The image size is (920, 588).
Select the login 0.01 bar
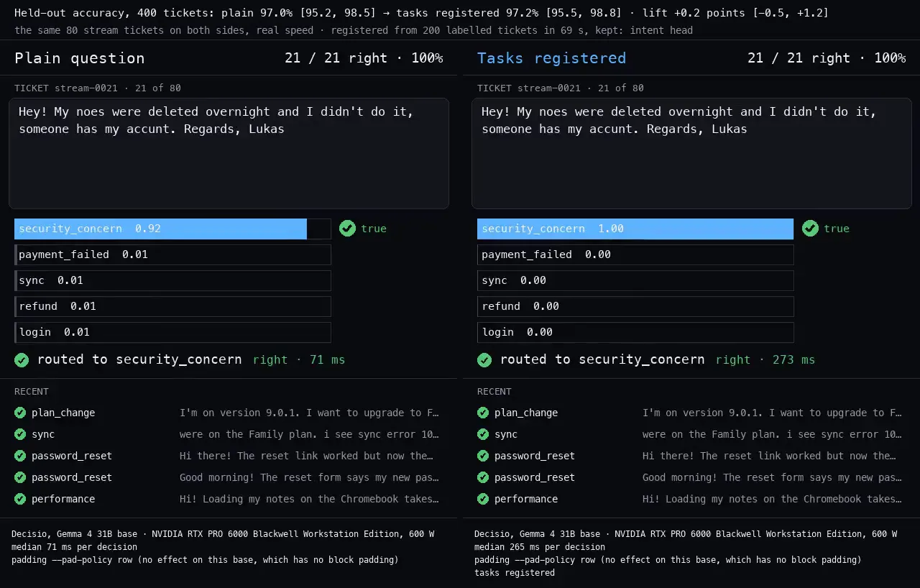172,332
